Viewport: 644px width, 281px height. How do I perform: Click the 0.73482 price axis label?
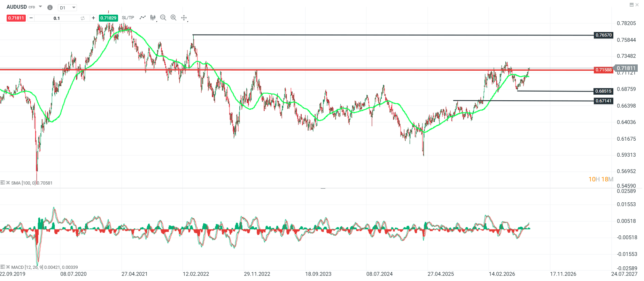click(x=626, y=56)
